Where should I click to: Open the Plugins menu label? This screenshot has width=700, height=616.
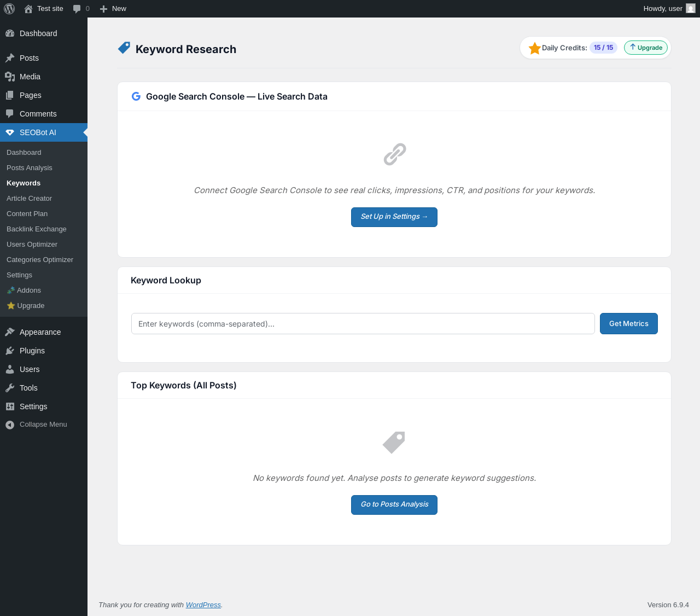[x=32, y=351]
